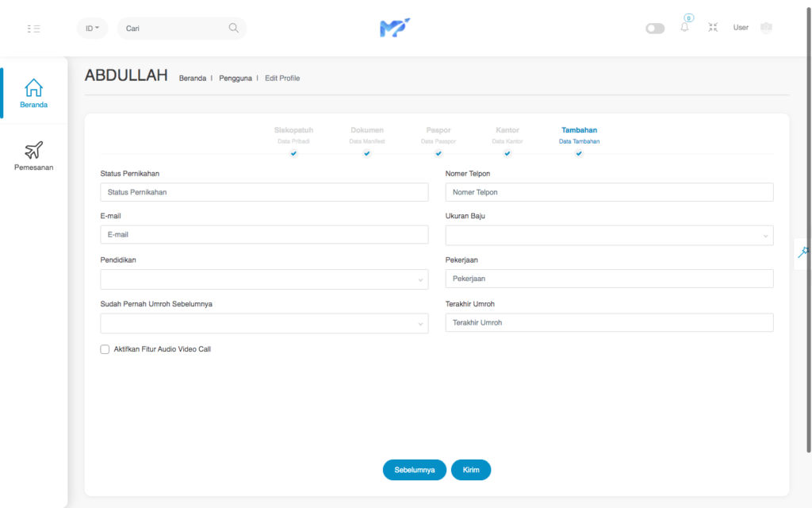Focus the Nomer Telpon input field

609,192
